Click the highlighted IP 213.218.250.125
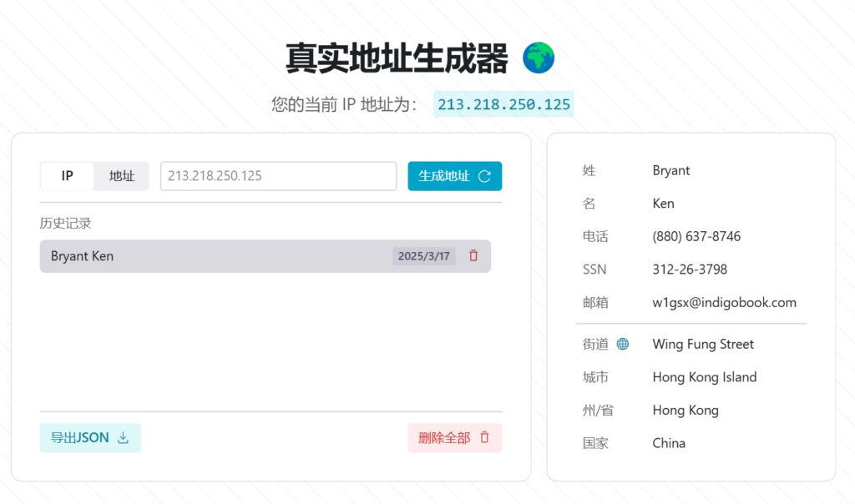 coord(503,104)
